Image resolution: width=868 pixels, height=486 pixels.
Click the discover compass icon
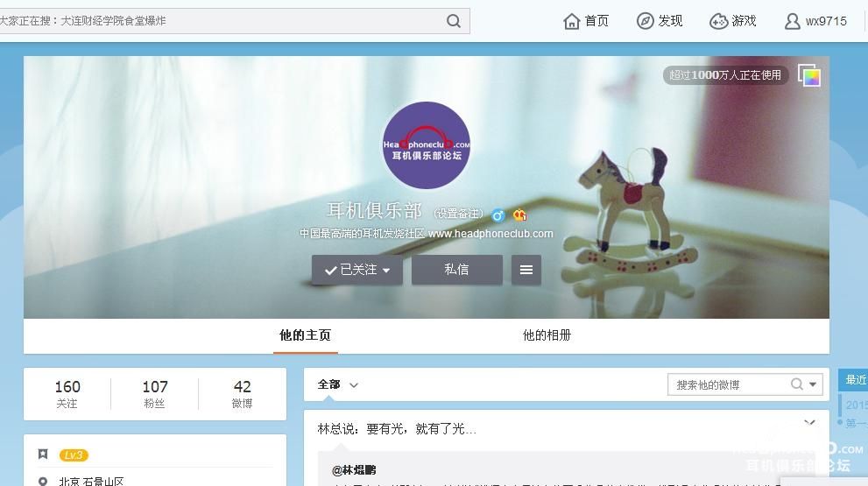click(645, 21)
